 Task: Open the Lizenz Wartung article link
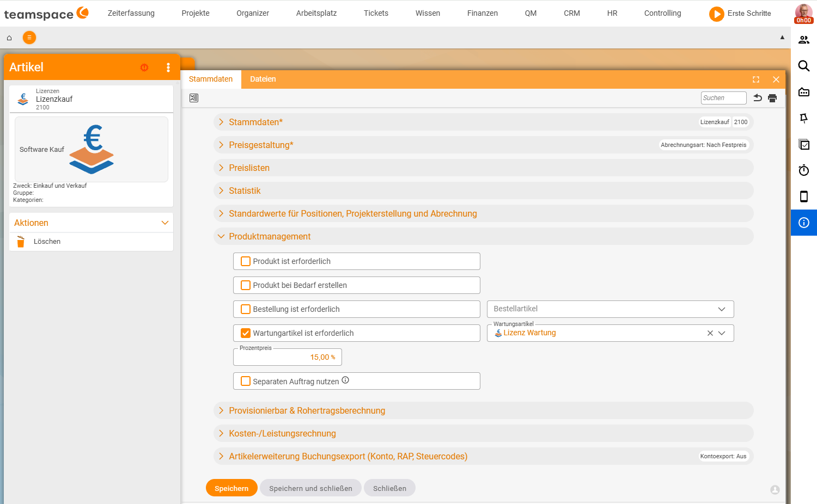tap(529, 333)
